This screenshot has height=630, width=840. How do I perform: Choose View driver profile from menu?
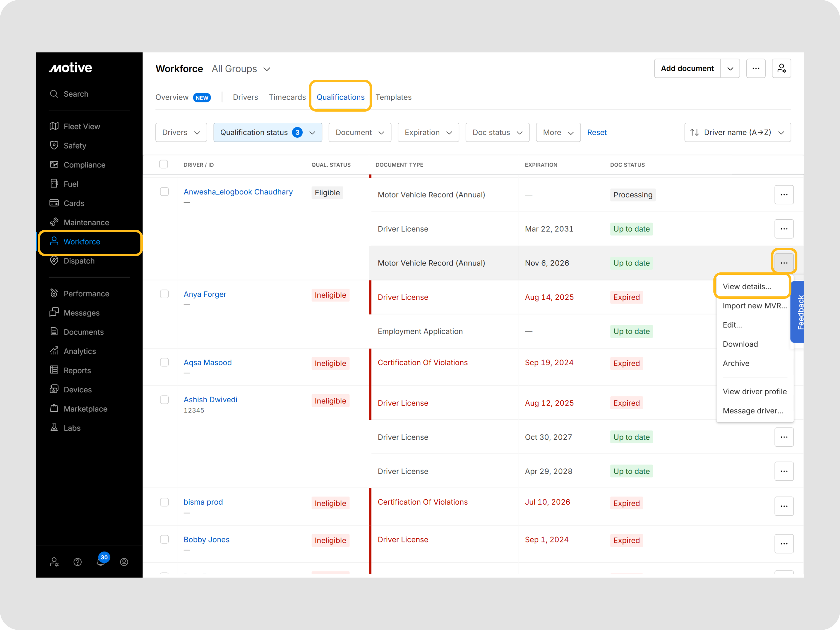coord(755,391)
